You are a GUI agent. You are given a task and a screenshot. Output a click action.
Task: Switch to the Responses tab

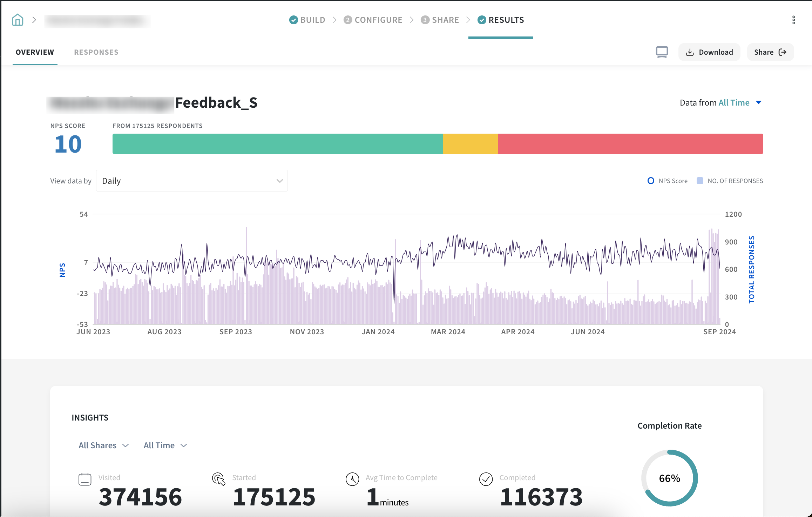[96, 52]
